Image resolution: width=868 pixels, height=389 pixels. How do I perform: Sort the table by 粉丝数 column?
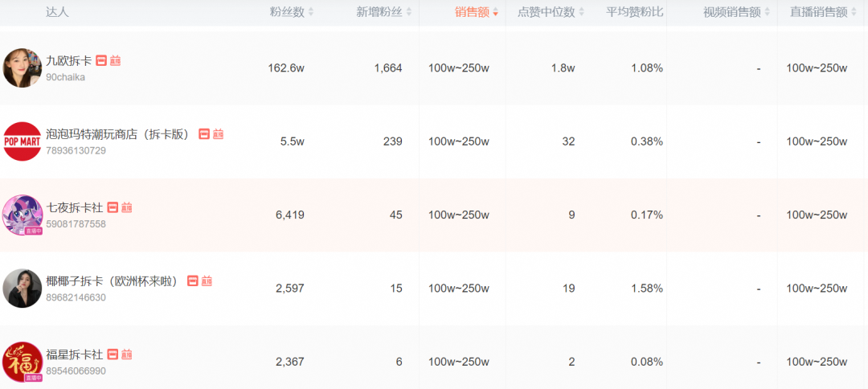[x=292, y=12]
